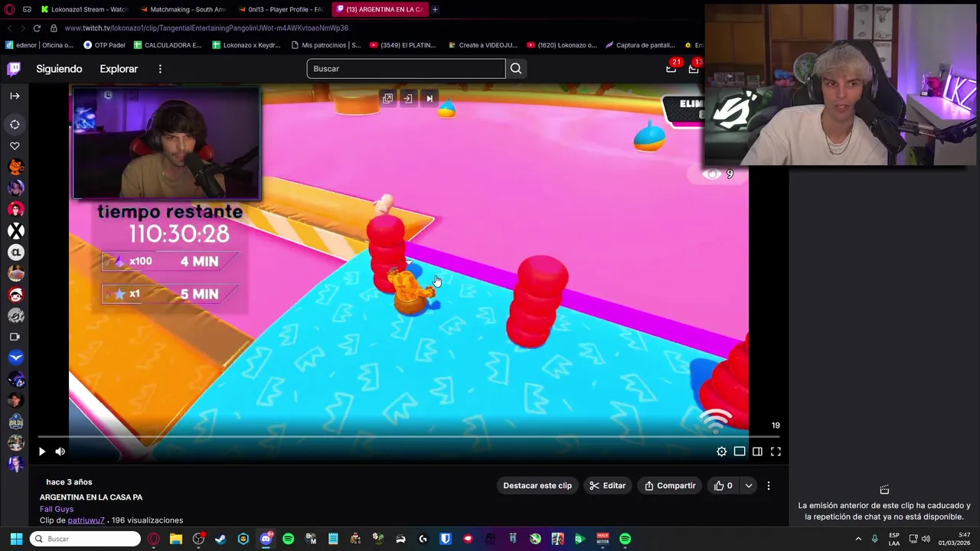This screenshot has height=551, width=980.
Task: Open the Windows Start button
Action: click(x=16, y=539)
